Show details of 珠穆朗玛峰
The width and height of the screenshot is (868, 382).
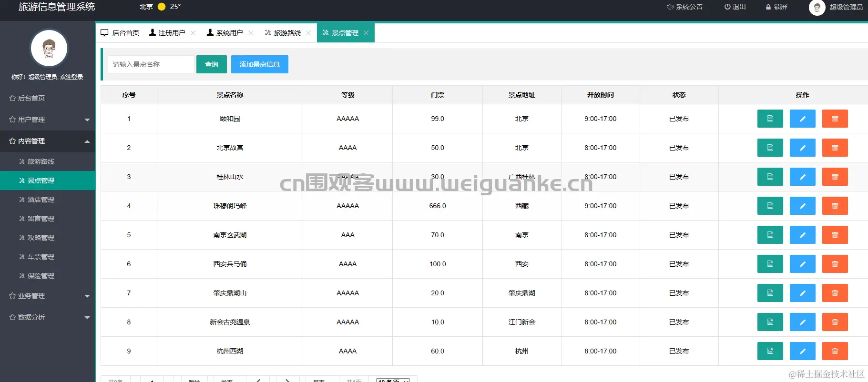tap(770, 206)
